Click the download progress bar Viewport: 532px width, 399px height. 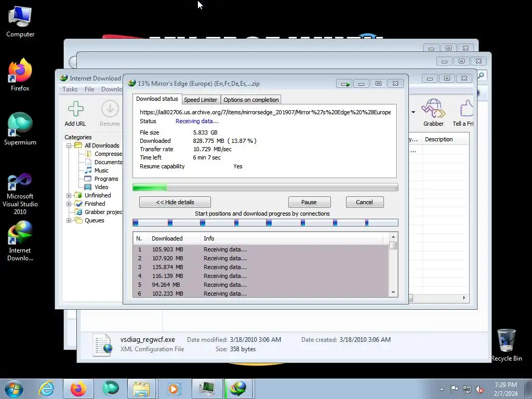(x=265, y=187)
